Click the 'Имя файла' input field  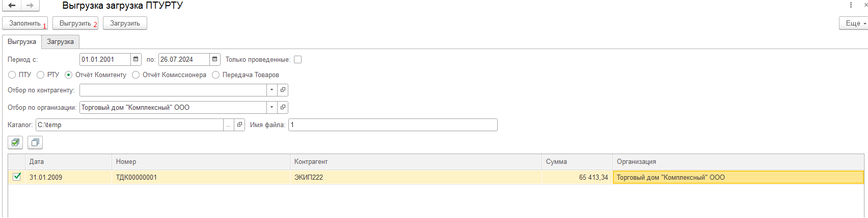[x=393, y=125]
